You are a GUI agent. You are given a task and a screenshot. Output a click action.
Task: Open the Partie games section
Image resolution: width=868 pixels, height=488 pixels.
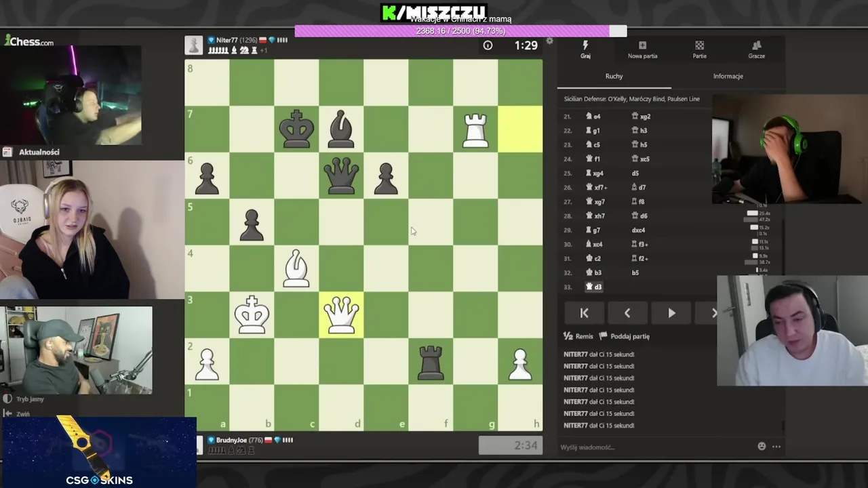click(699, 49)
